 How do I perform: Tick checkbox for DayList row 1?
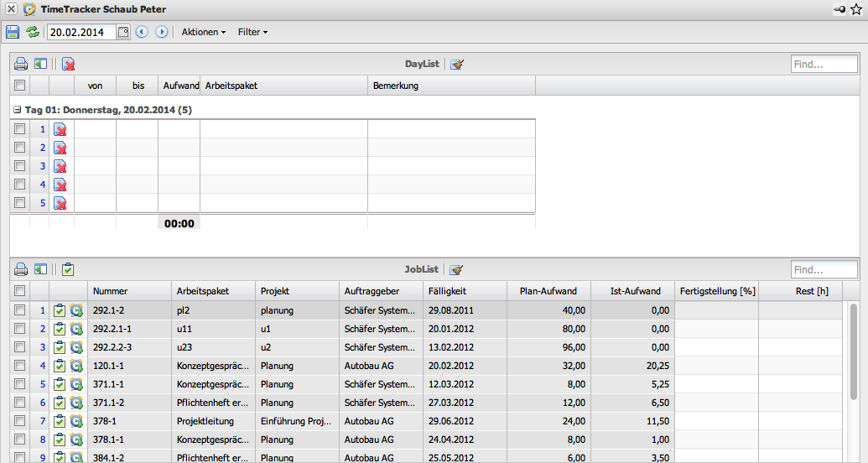coord(20,129)
